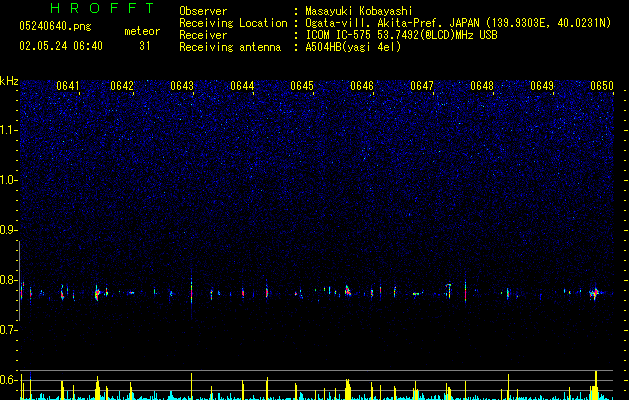Screen dimensions: 629x400
Task: Click the meteor count value 31
Action: point(145,46)
